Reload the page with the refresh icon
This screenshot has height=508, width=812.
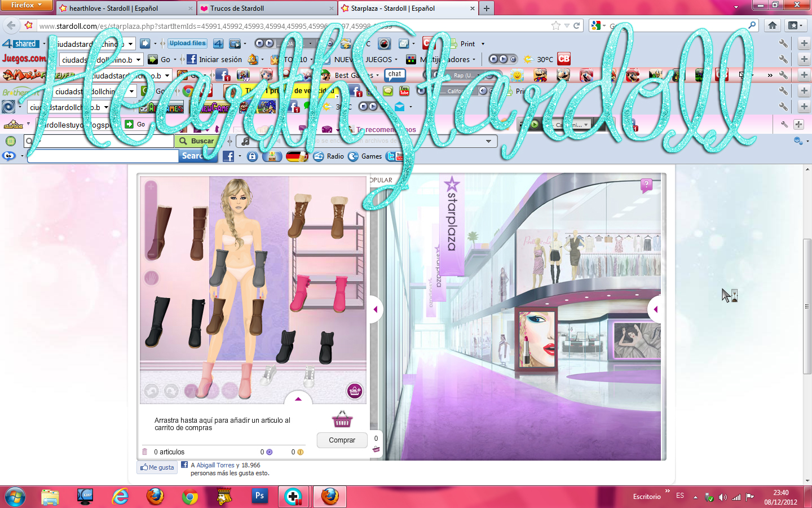click(577, 25)
